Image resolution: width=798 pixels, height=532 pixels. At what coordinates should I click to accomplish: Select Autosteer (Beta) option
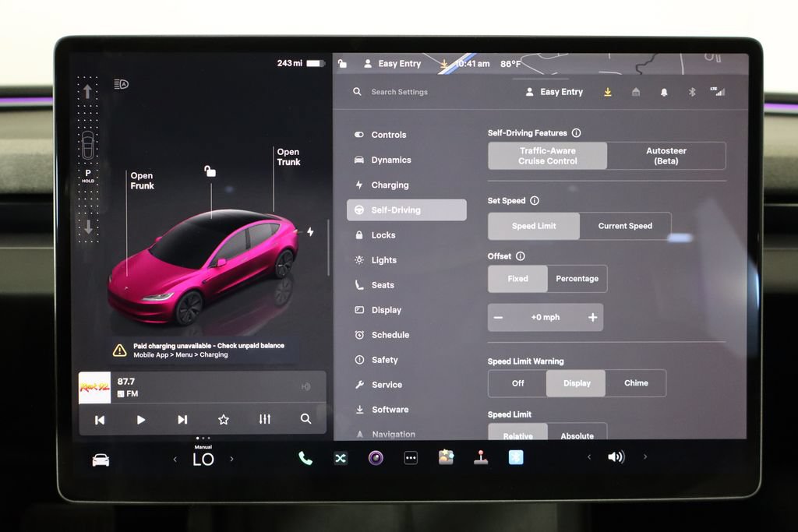pyautogui.click(x=666, y=156)
